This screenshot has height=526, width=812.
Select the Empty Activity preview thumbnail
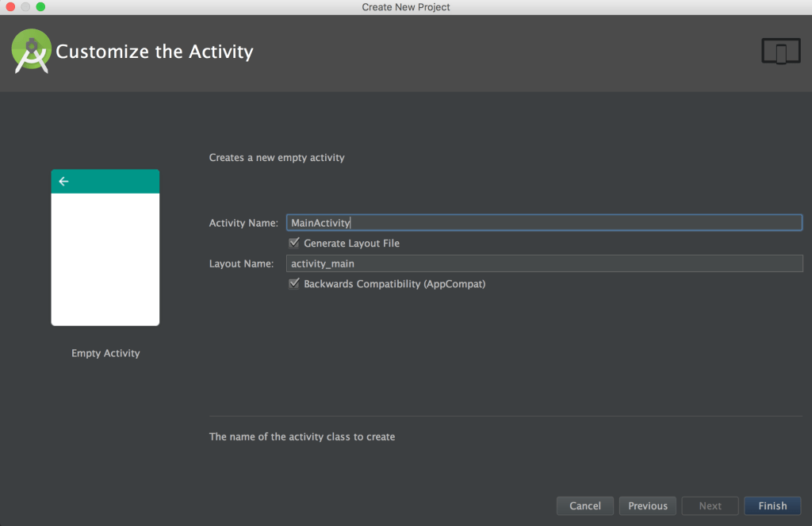tap(105, 246)
